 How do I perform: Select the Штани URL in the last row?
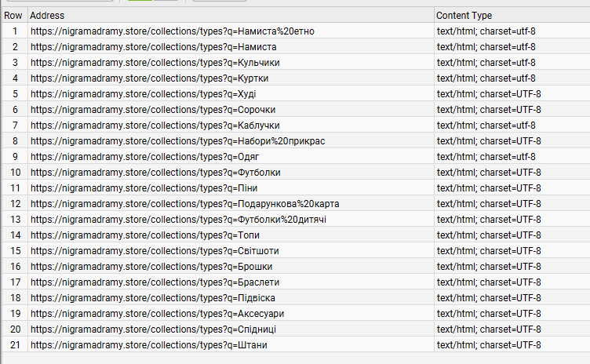148,345
